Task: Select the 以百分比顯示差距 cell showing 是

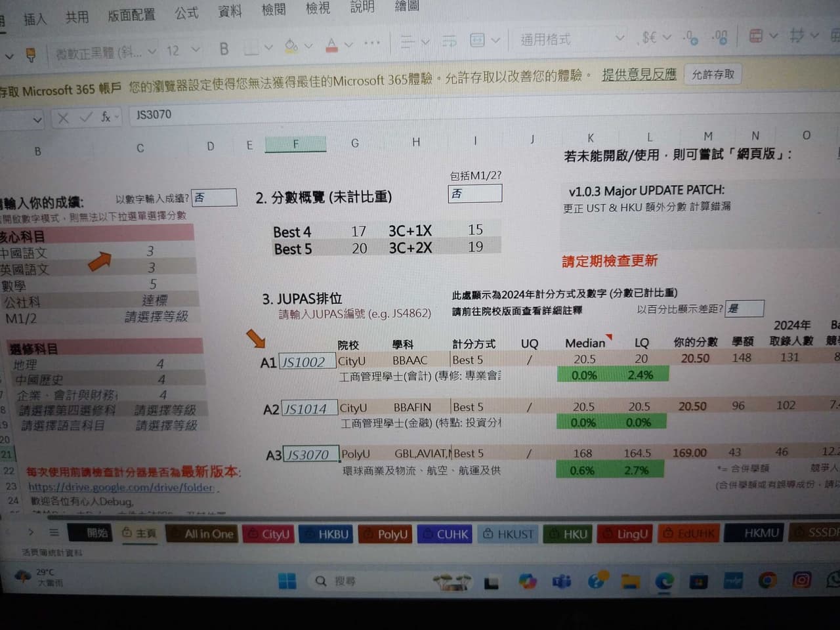Action: pyautogui.click(x=744, y=308)
